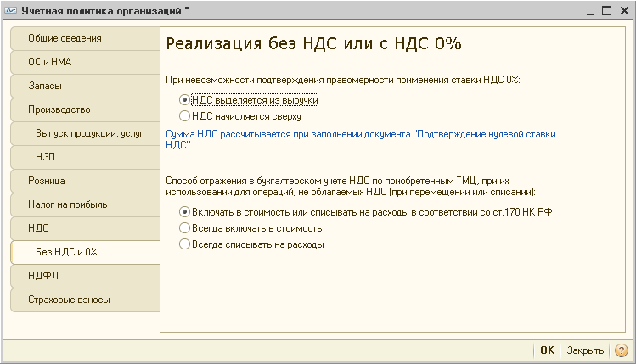The width and height of the screenshot is (636, 364).
Task: Click heading 'Реализация без НДС или с НДС 0%'
Action: pos(313,43)
